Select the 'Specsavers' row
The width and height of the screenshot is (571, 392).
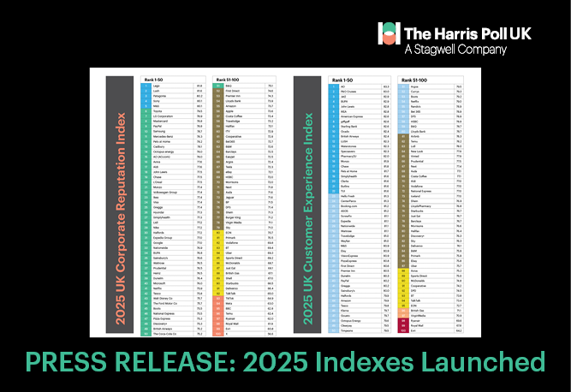pos(360,151)
